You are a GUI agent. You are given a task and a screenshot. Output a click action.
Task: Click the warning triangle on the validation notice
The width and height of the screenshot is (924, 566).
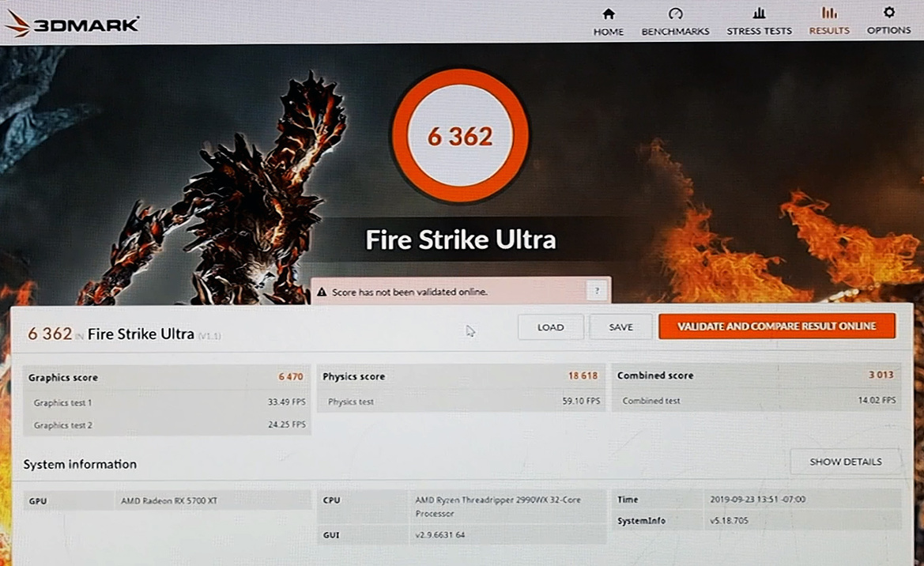click(x=324, y=292)
